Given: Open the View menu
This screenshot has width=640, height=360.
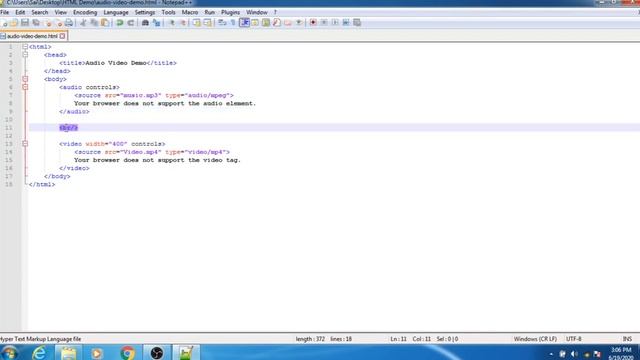Looking at the screenshot, I should click(60, 13).
